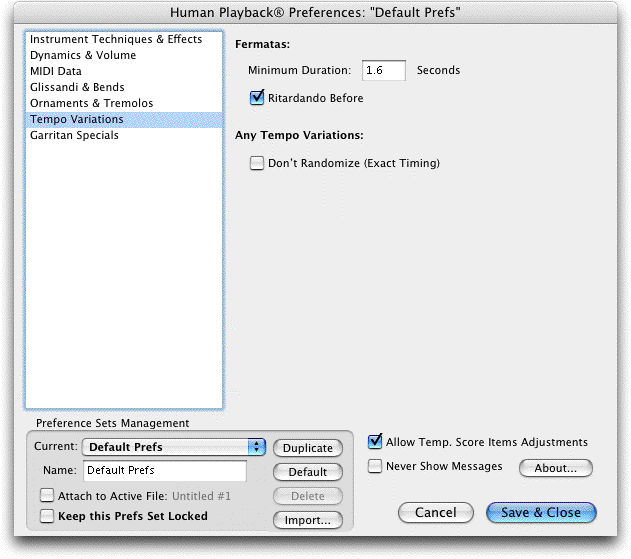Image resolution: width=631 pixels, height=559 pixels.
Task: Select Instrument Techniques & Effects category
Action: pyautogui.click(x=124, y=39)
